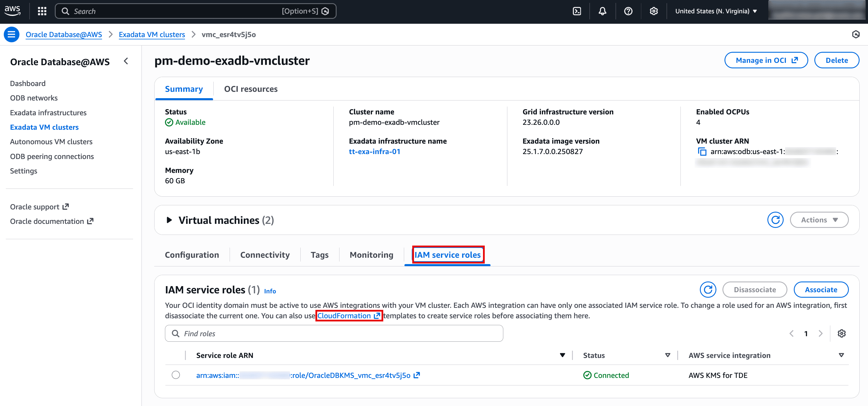Open table preferences gear icon
This screenshot has height=406, width=868.
(x=842, y=333)
